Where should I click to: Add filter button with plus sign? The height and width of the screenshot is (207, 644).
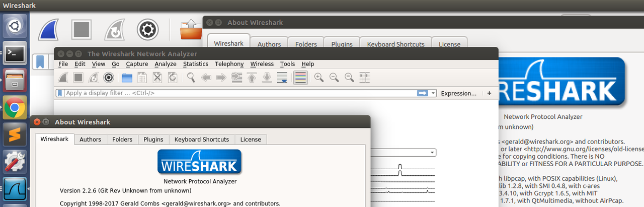(490, 93)
